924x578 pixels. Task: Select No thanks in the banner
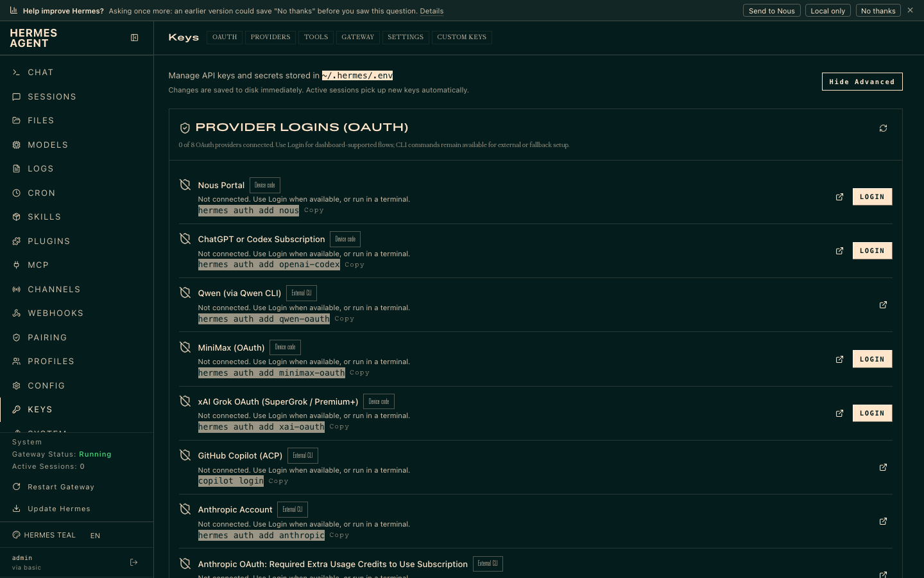878,11
